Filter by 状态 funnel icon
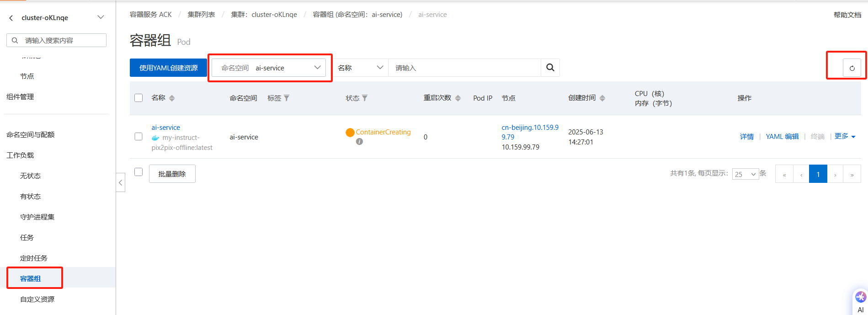The width and height of the screenshot is (868, 315). (x=365, y=98)
